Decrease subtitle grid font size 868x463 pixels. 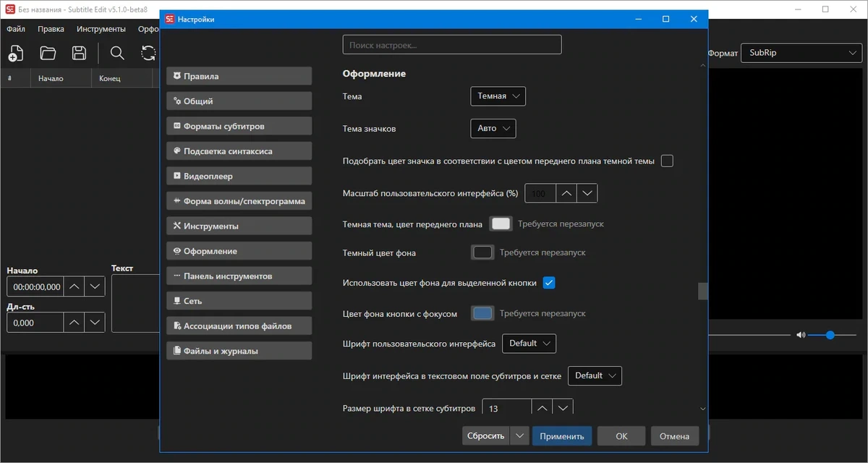pyautogui.click(x=563, y=408)
